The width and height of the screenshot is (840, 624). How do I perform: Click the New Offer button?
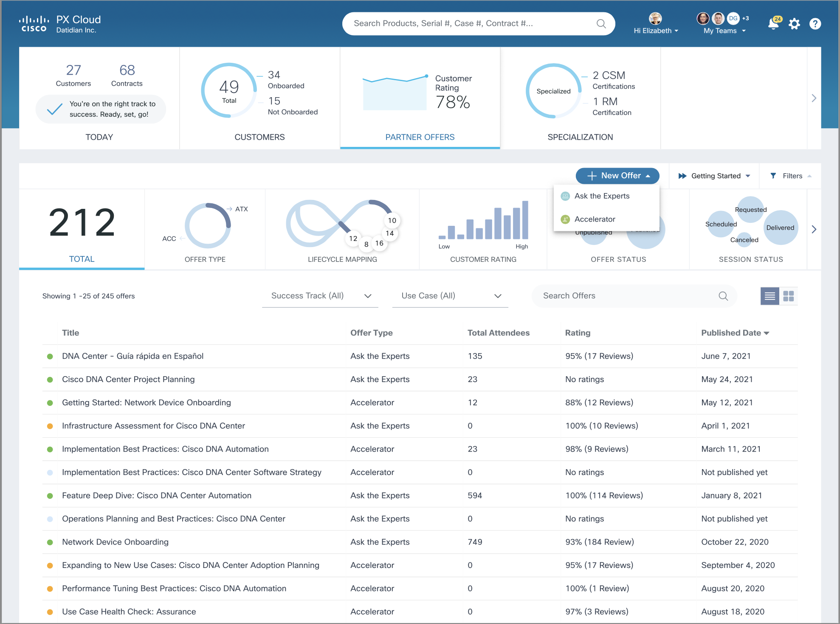pos(617,176)
